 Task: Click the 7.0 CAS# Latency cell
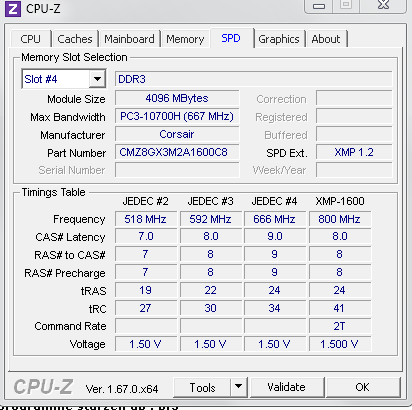coord(146,236)
